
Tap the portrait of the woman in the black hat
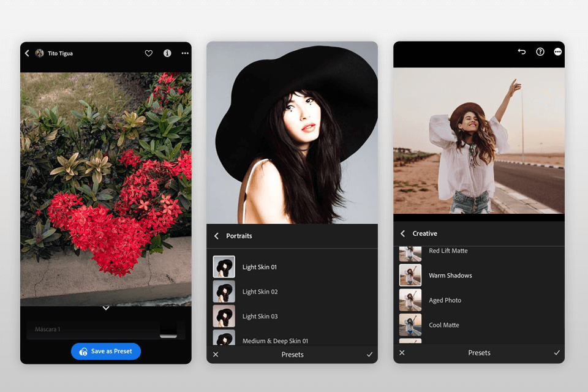[x=292, y=133]
